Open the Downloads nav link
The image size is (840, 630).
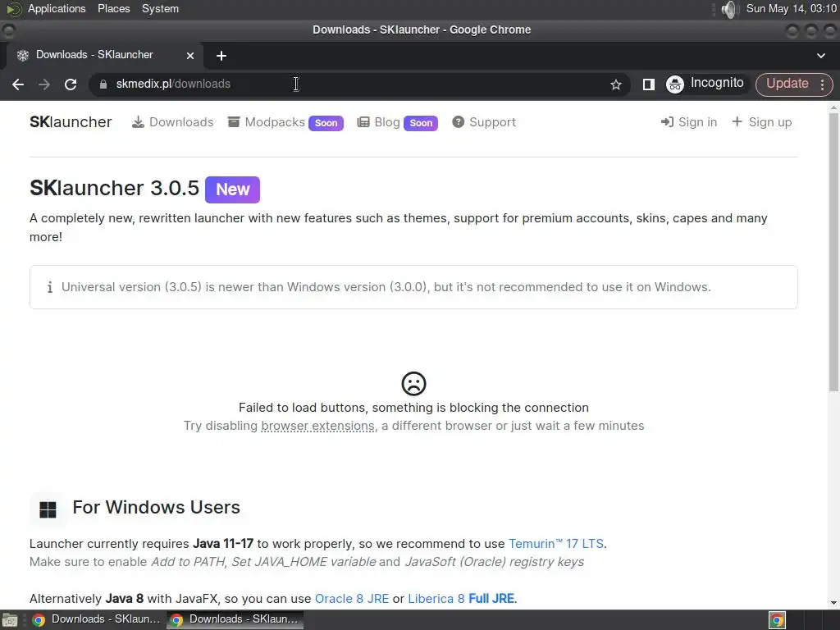pyautogui.click(x=172, y=122)
